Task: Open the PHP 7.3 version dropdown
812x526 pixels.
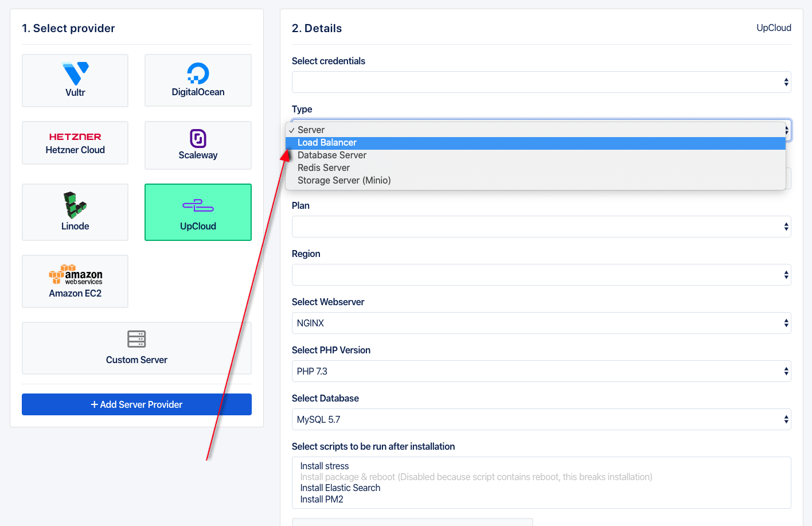Action: tap(541, 371)
